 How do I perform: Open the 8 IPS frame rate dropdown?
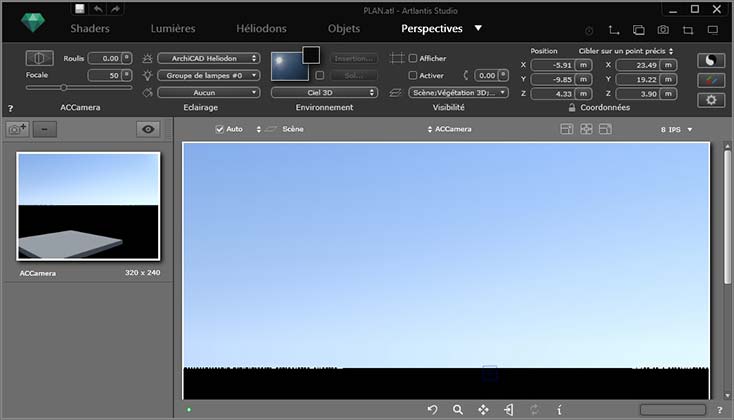coord(676,129)
